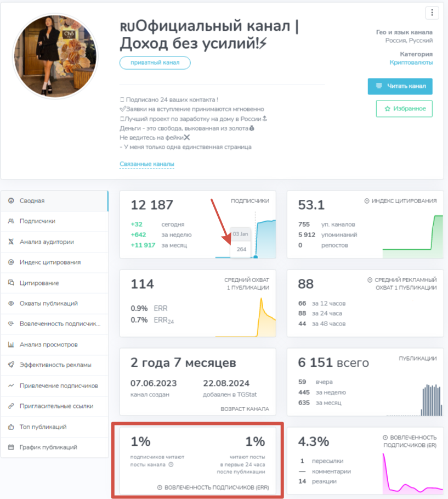Go to Эффективность рекламы section
Image resolution: width=448 pixels, height=499 pixels.
coord(54,365)
